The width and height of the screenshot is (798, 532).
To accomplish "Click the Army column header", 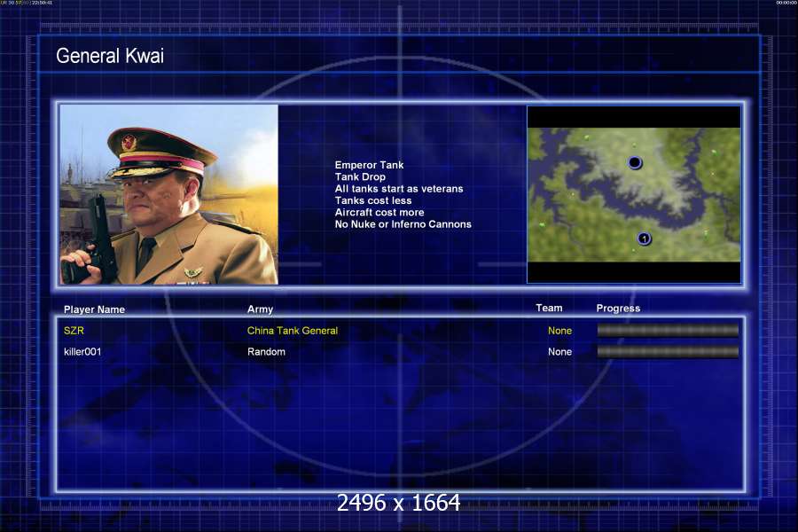I will (260, 309).
